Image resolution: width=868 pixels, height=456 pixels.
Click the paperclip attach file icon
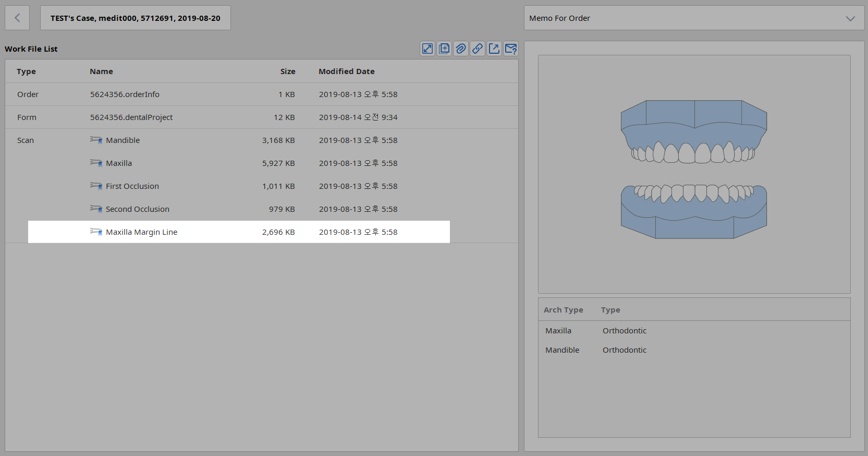[461, 49]
